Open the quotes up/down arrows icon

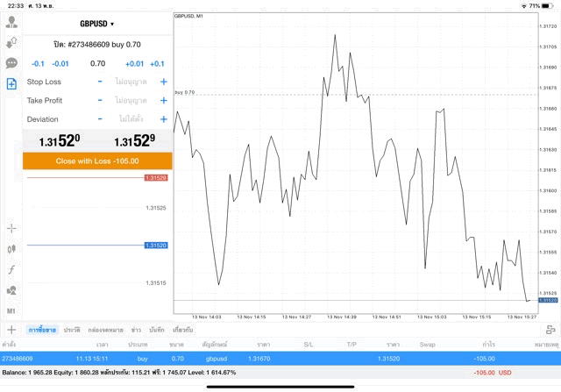coord(11,42)
